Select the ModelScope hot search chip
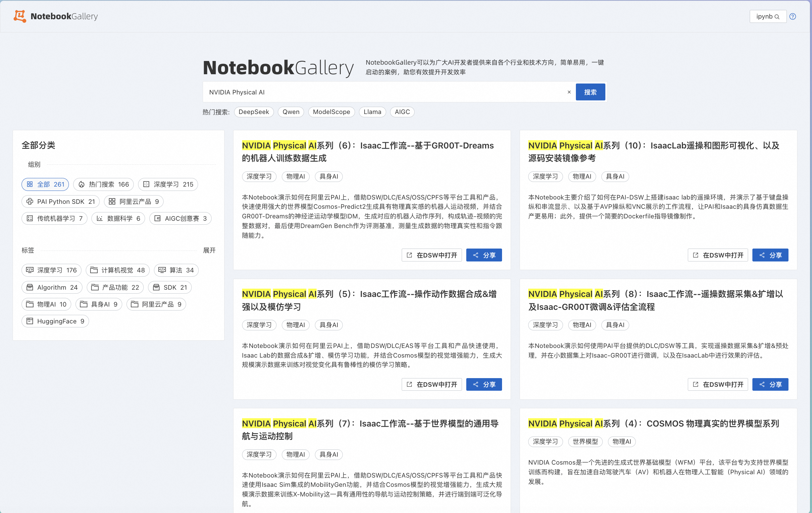The height and width of the screenshot is (513, 812). 331,112
